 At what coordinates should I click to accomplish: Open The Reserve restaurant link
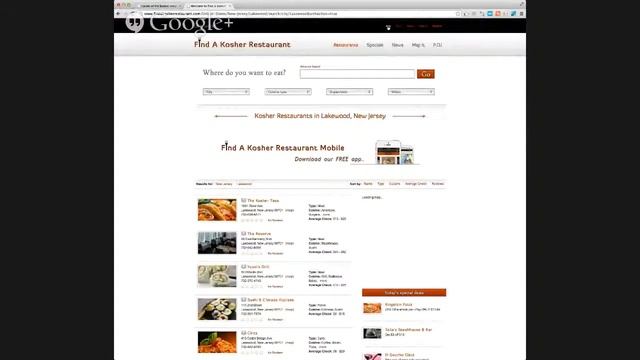[x=259, y=233]
